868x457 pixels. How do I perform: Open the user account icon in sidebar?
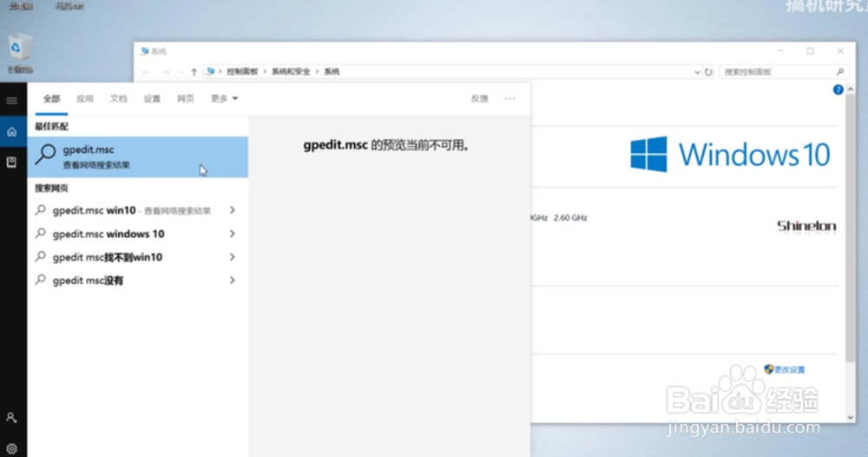[11, 418]
